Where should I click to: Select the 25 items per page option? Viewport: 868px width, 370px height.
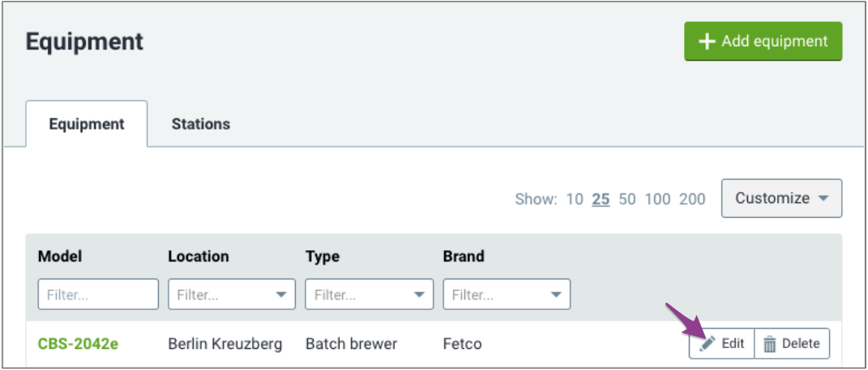click(x=601, y=199)
